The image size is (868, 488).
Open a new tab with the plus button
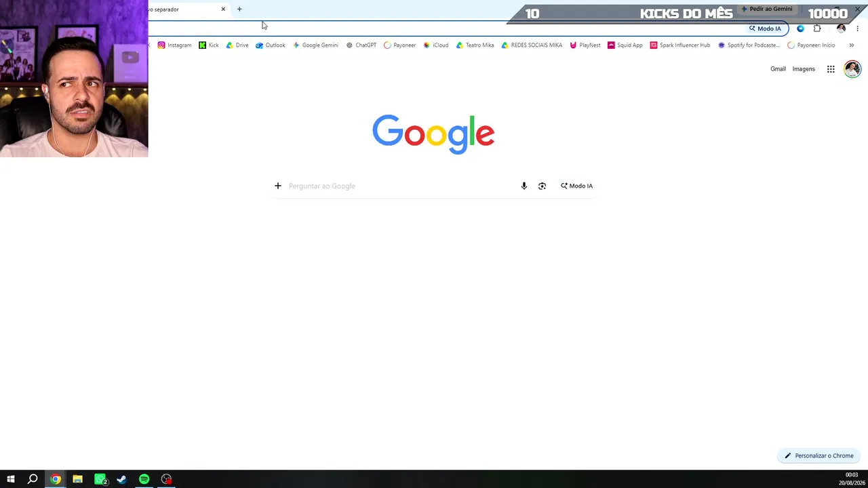click(x=239, y=9)
